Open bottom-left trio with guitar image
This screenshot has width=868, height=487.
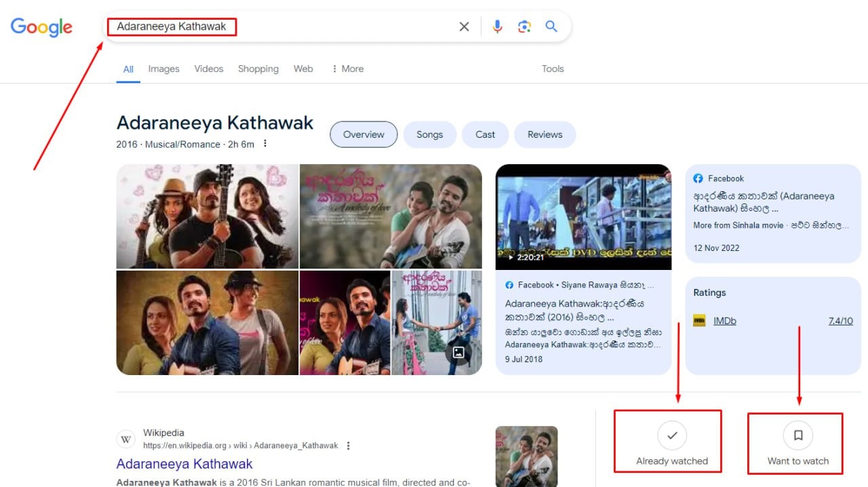[208, 323]
